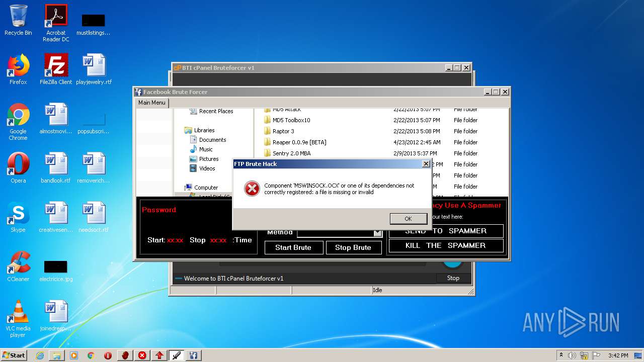Launch Skype desktop shortcut
Screen dimensions: 644x362
18,217
